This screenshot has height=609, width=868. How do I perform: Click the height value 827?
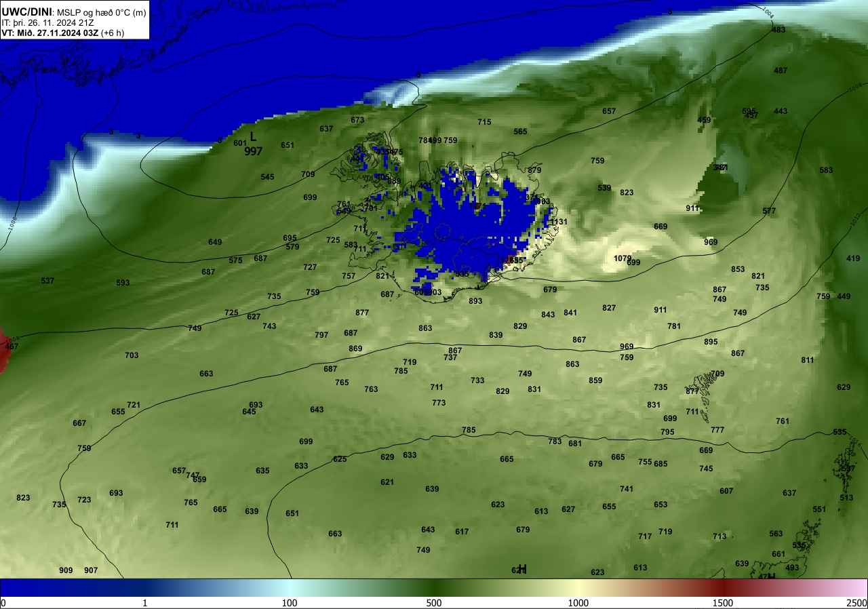pos(609,308)
